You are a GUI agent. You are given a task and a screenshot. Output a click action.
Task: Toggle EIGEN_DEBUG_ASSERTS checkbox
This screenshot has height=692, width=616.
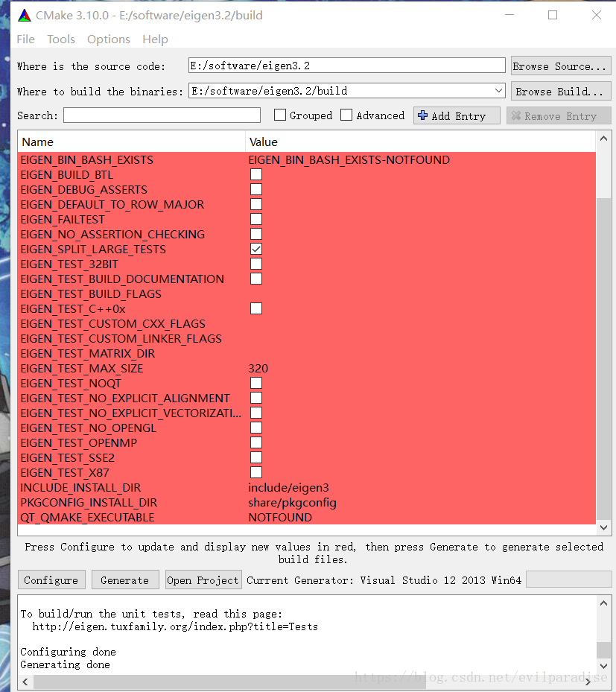(x=256, y=189)
